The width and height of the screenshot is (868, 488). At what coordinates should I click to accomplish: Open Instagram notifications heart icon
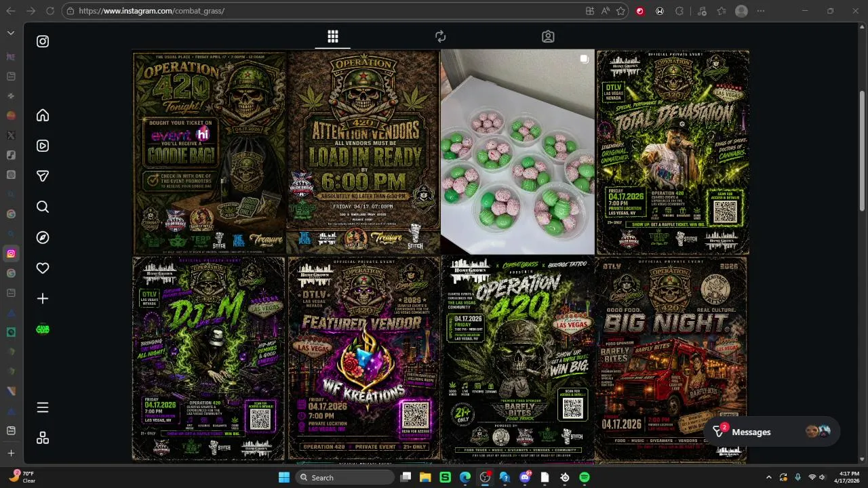pyautogui.click(x=43, y=268)
